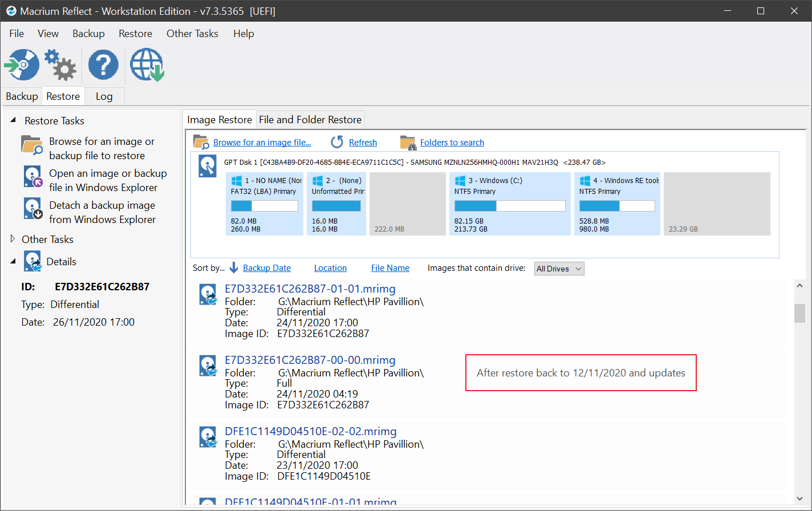Select partition 1 NO NAME FAT32

[x=265, y=204]
